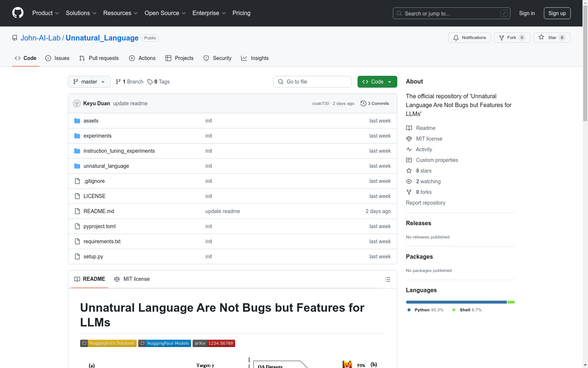Click the book icon beside Readme in About
This screenshot has height=368, width=588.
(409, 128)
